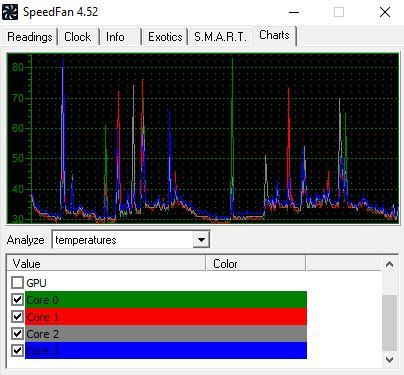Uncheck the Core 0 checkbox
This screenshot has height=375, width=404.
coord(17,299)
